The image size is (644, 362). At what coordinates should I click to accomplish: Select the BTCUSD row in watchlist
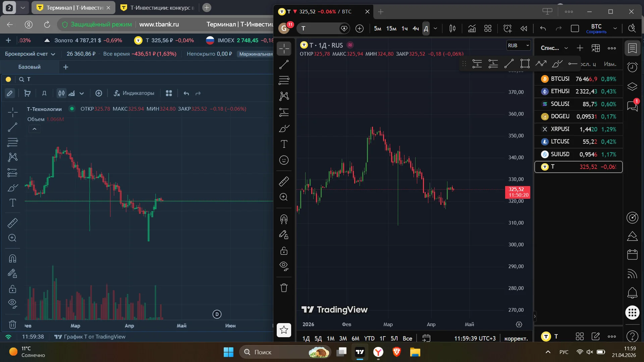coord(578,79)
